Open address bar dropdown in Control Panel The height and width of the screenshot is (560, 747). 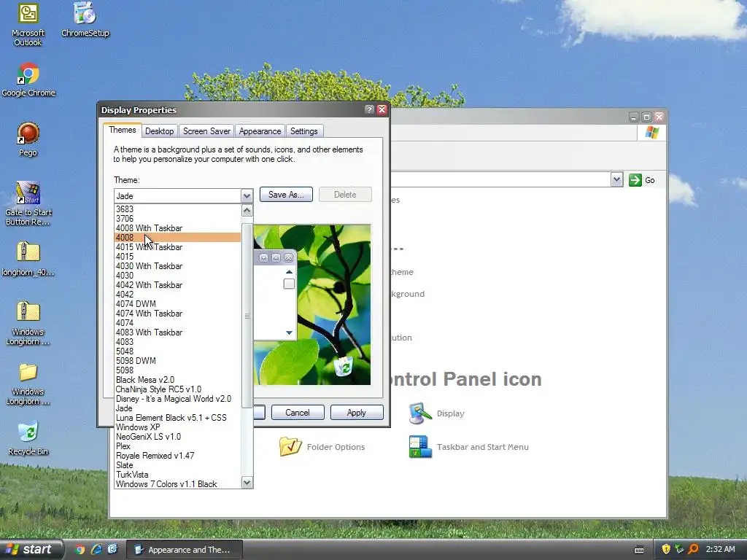point(616,179)
